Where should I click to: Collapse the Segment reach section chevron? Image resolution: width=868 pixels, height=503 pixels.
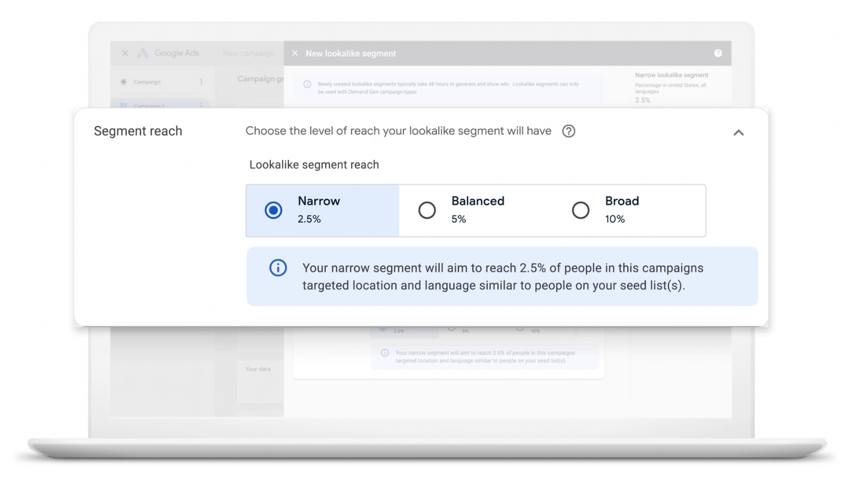tap(739, 133)
